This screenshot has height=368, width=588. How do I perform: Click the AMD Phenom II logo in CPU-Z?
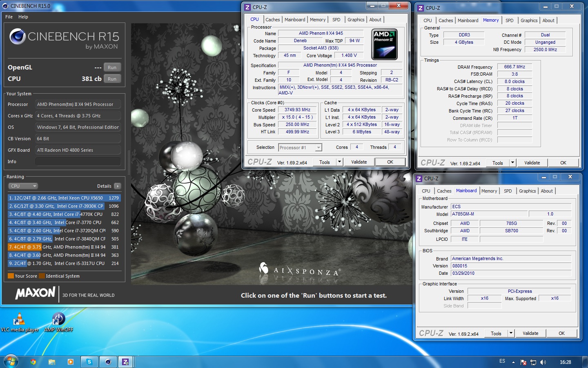point(384,45)
